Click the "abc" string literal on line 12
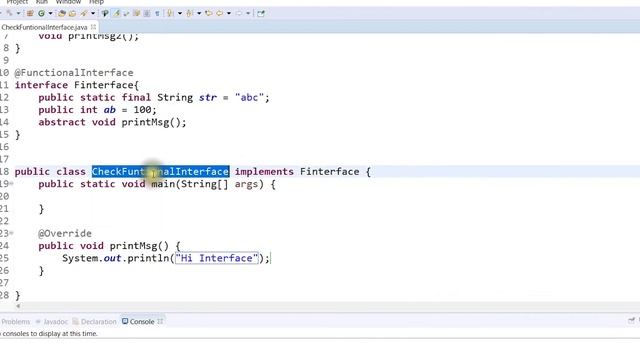Screen dimensions: 640x360 (249, 98)
